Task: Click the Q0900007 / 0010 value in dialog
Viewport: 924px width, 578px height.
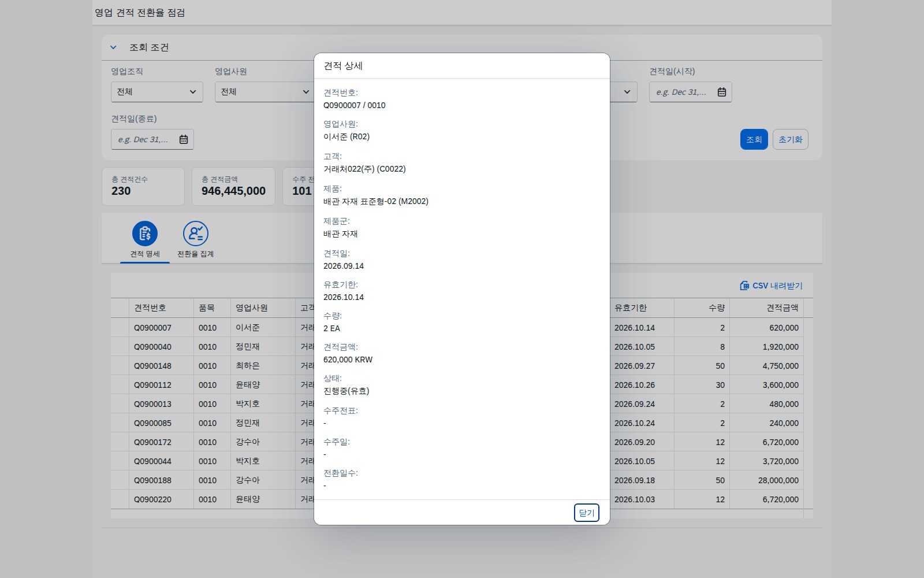Action: (354, 105)
